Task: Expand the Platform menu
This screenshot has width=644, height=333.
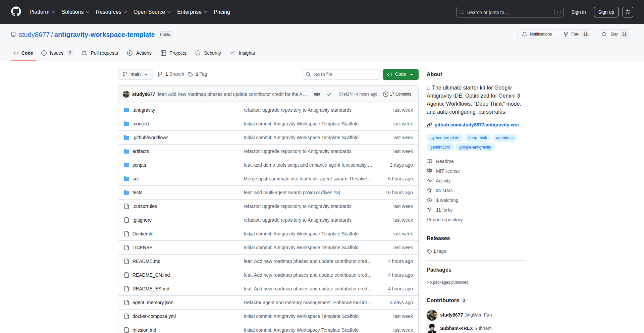Action: point(42,12)
